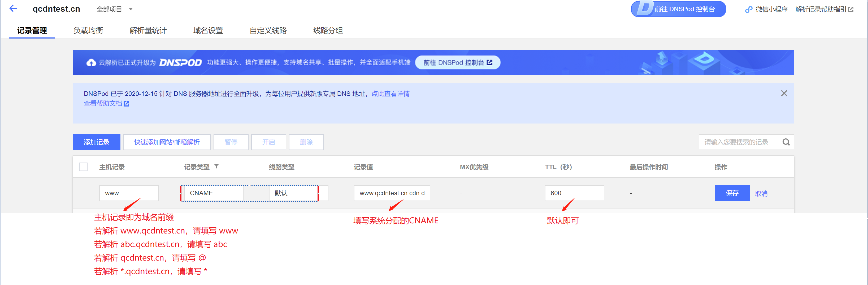Cancel editing with 取消 link
Image resolution: width=868 pixels, height=285 pixels.
[x=761, y=194]
